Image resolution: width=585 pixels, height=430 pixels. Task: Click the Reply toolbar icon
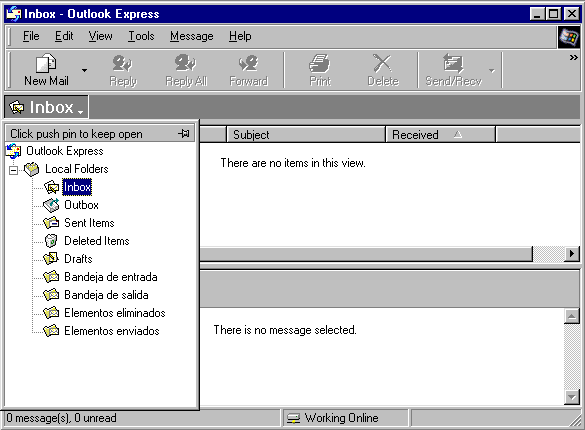point(122,63)
